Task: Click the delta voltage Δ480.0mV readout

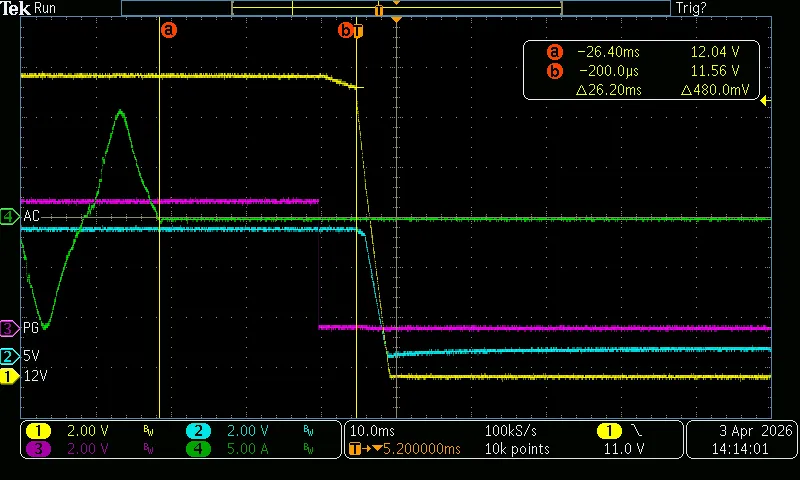Action: point(715,90)
